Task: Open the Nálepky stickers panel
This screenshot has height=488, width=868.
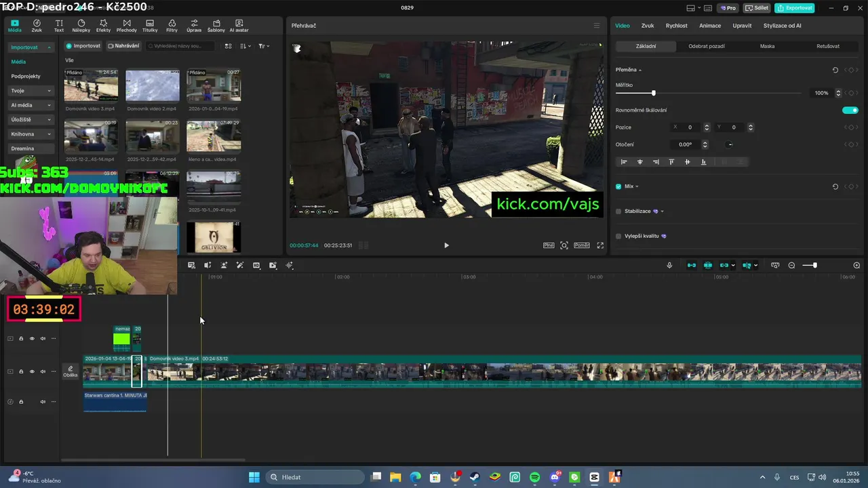Action: tap(81, 26)
